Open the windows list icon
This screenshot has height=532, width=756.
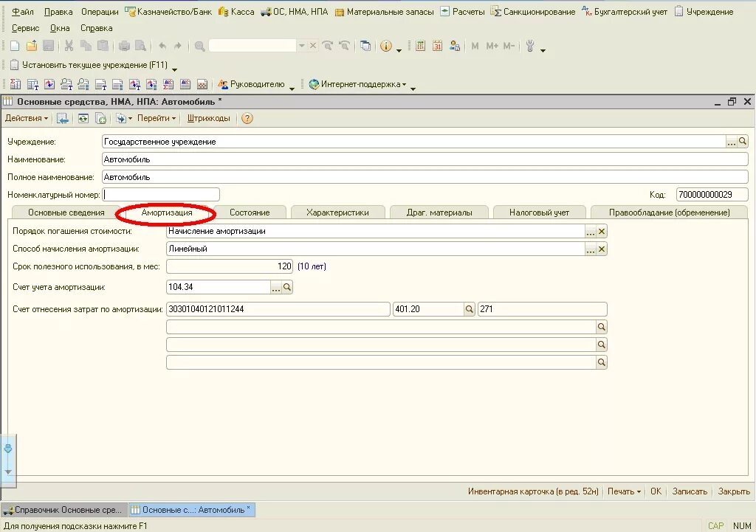pos(365,46)
